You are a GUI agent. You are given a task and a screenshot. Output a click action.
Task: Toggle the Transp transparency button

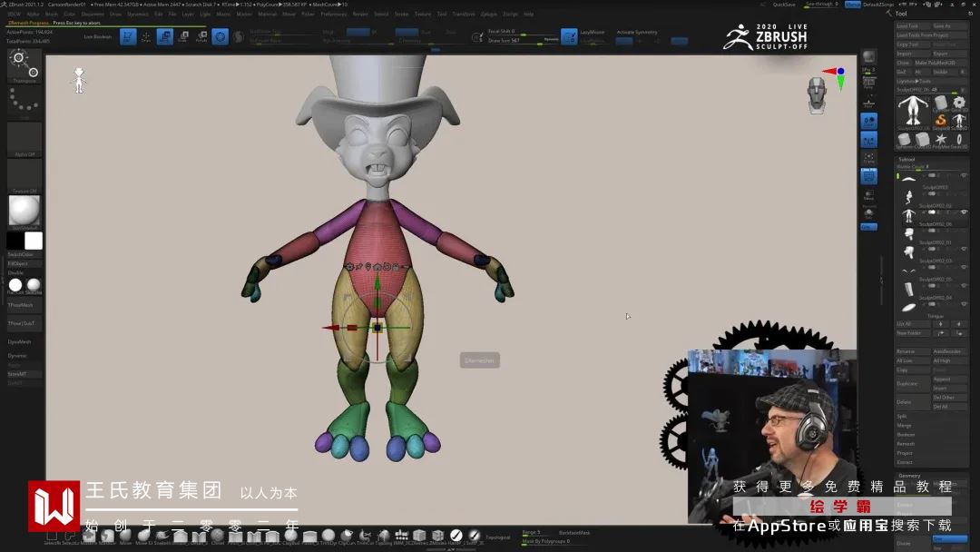868,196
